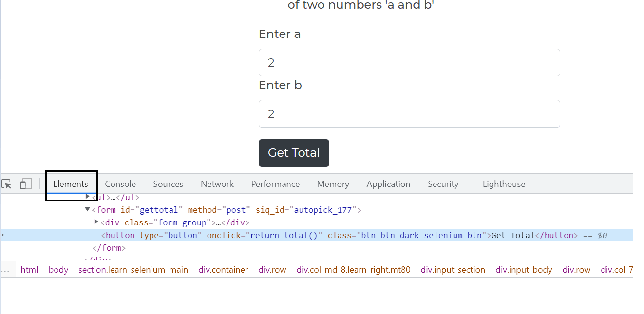
Task: Select the button element line in DOM tree
Action: coord(341,236)
